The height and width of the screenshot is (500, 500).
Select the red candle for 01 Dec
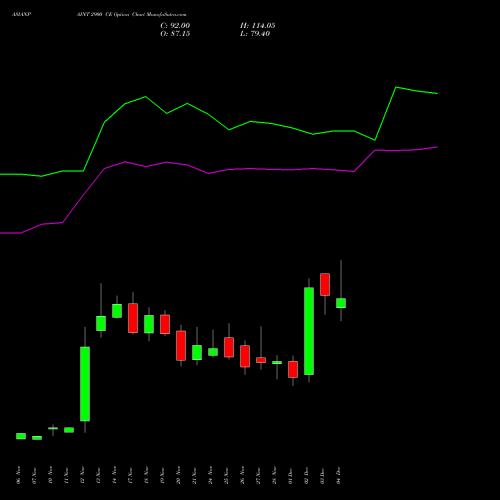click(293, 369)
